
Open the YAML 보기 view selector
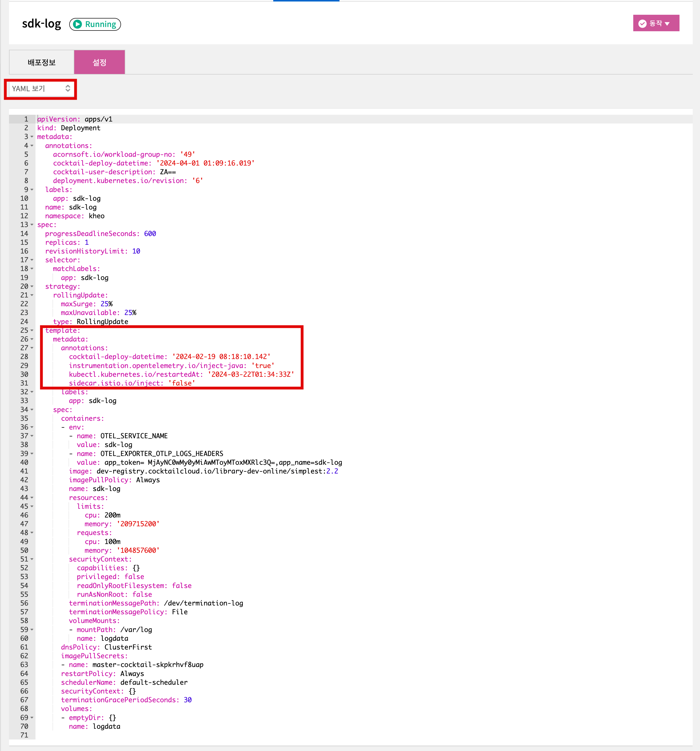click(x=41, y=88)
